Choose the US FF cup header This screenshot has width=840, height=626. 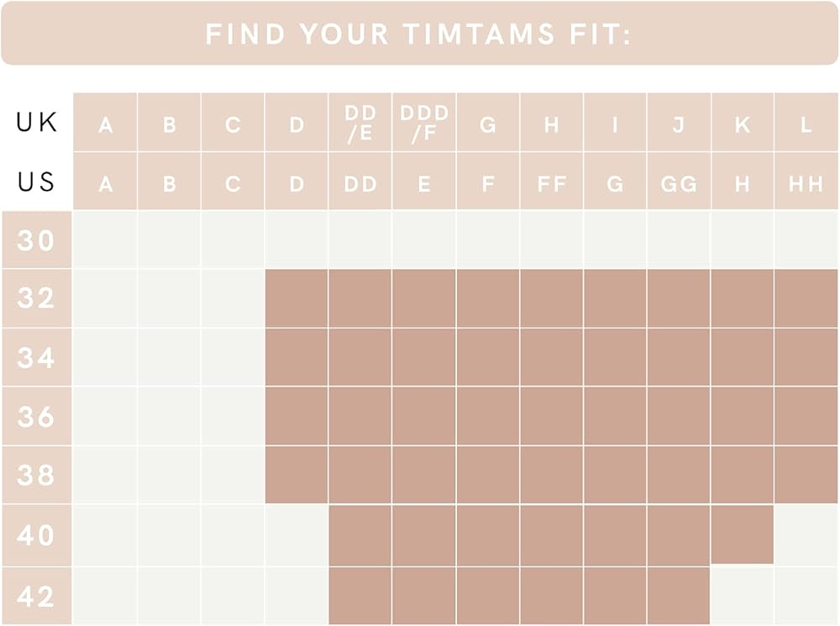(552, 182)
